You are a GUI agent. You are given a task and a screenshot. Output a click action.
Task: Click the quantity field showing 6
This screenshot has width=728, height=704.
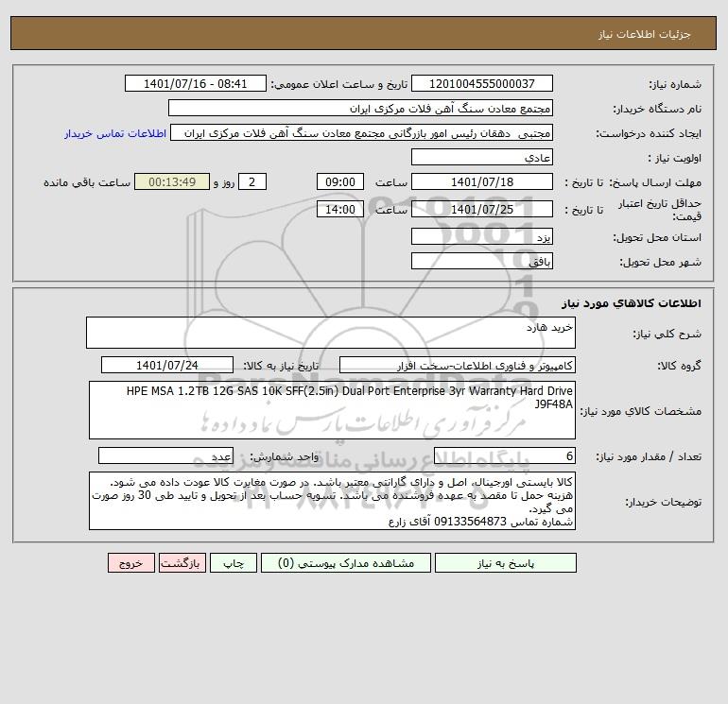pos(505,455)
